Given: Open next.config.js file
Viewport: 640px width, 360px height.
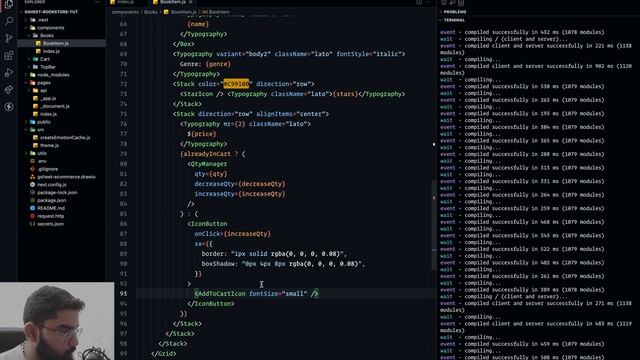Looking at the screenshot, I should (52, 184).
